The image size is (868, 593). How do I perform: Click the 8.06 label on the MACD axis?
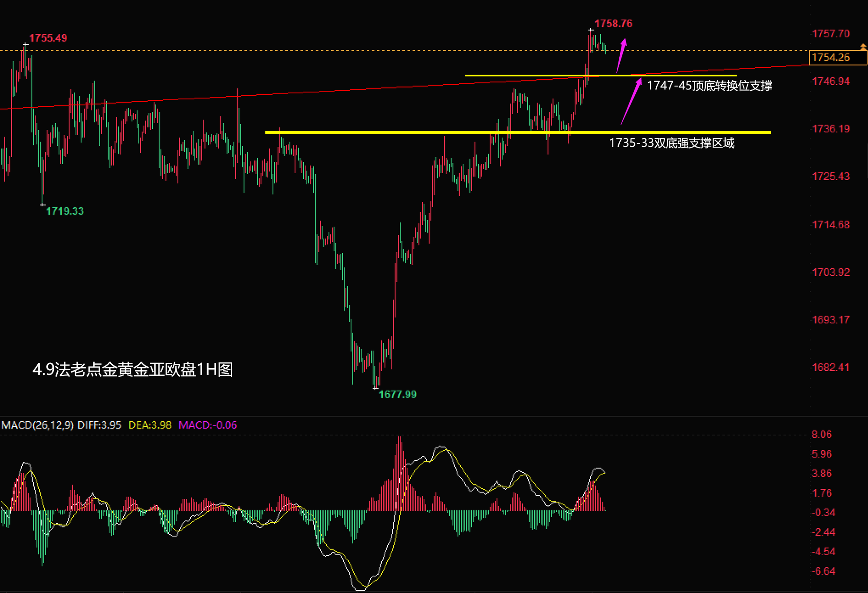tap(822, 435)
